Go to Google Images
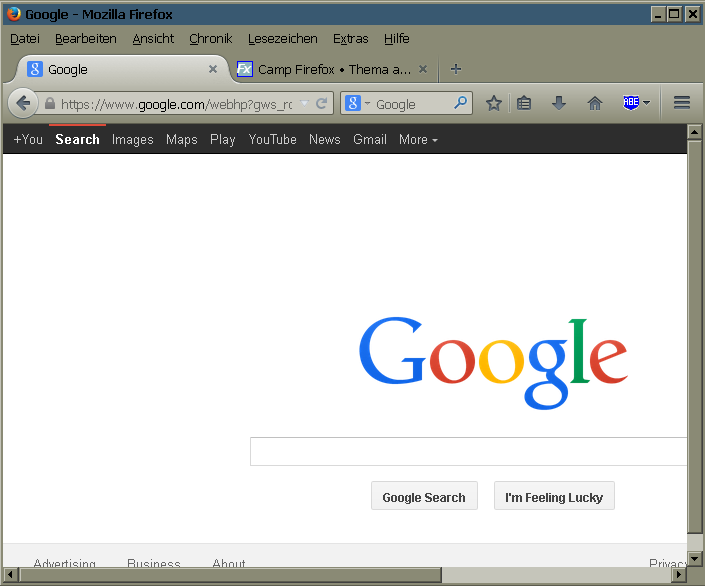Image resolution: width=705 pixels, height=586 pixels. coord(133,139)
